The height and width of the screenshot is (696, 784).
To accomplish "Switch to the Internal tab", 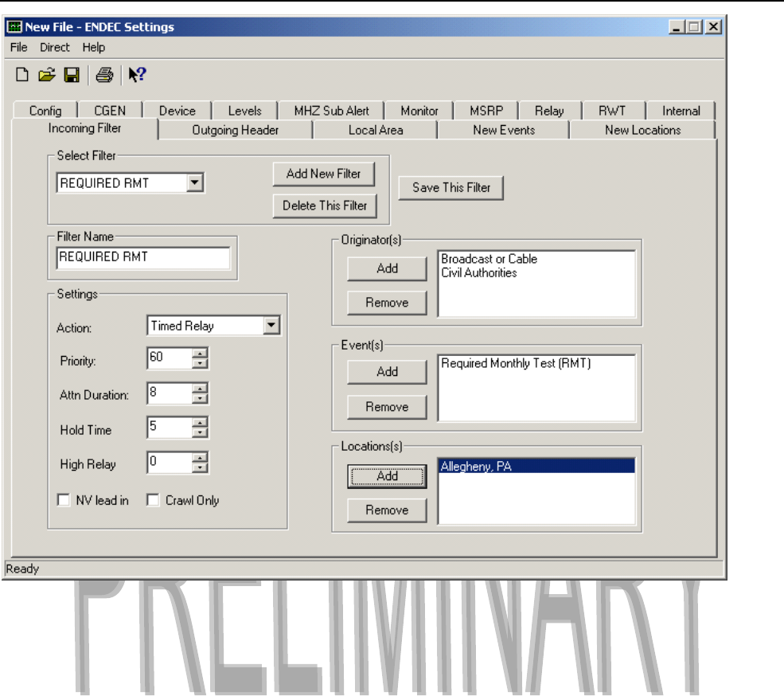I will (x=681, y=111).
